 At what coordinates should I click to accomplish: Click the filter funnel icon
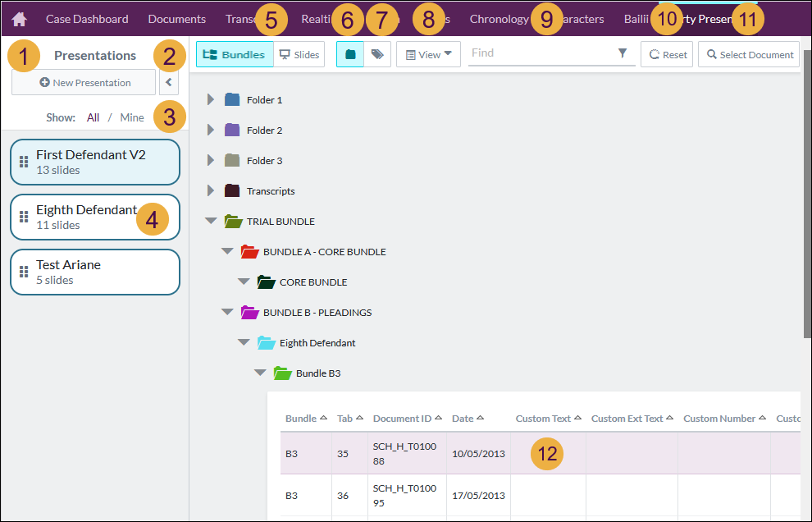pos(623,53)
